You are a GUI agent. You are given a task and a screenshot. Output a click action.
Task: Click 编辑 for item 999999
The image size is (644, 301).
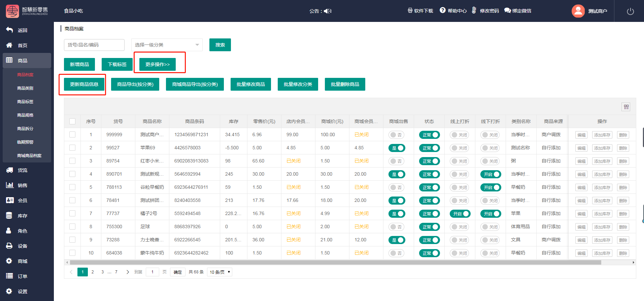point(581,135)
